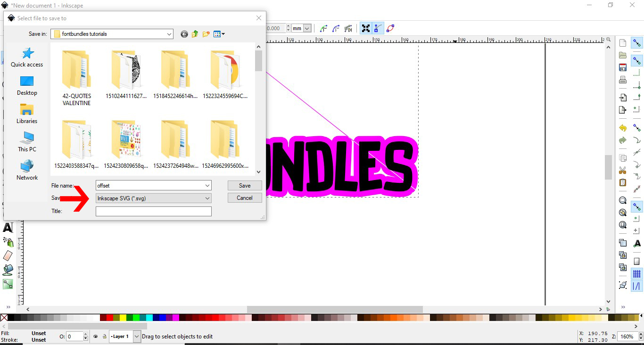Select Network in dialog sidebar
This screenshot has height=345, width=644.
point(27,171)
